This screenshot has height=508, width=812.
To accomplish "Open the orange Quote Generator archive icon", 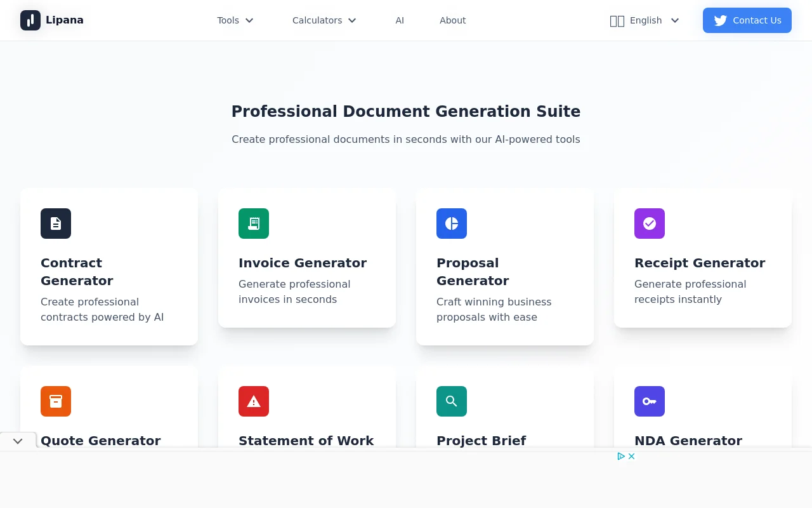I will [56, 401].
